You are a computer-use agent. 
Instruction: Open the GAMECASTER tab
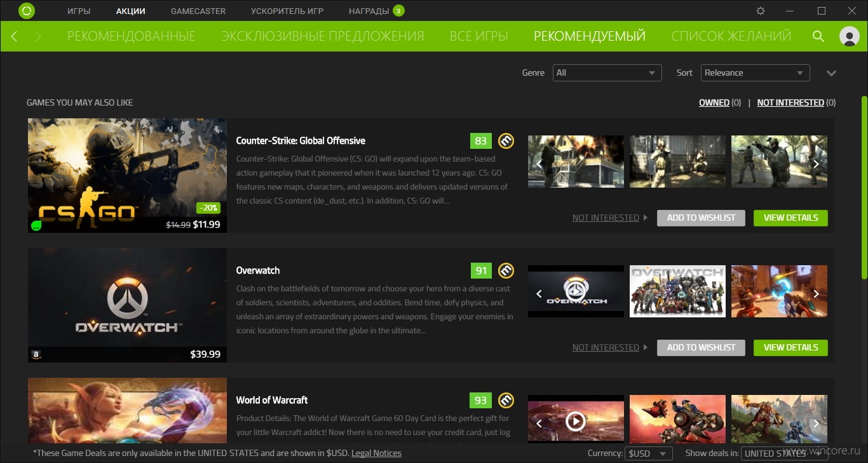pos(198,11)
